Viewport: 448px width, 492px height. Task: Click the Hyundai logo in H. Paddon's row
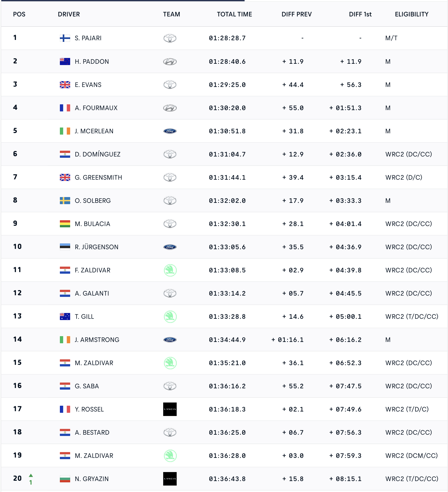point(170,61)
